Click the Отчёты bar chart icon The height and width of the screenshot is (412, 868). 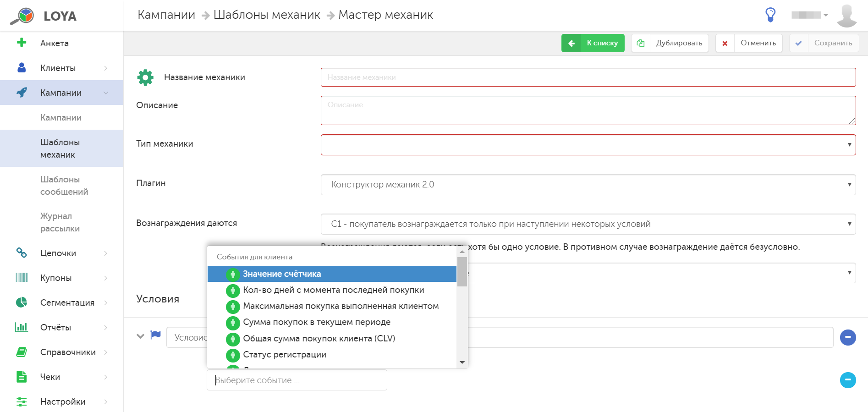point(22,327)
